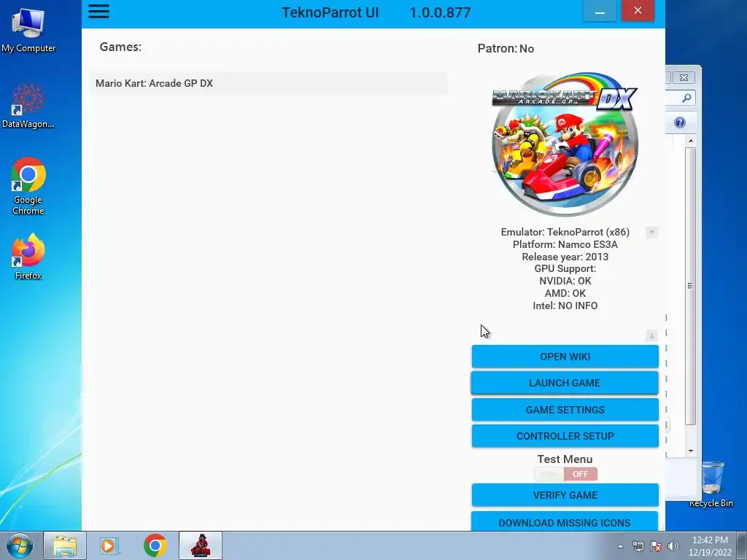Open Game Settings
This screenshot has height=560, width=747.
(x=565, y=410)
